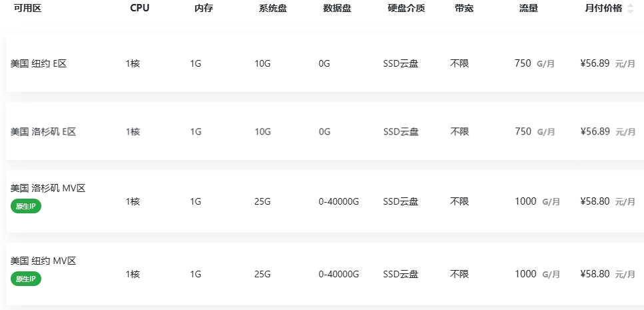Click the 可用区 column header

(x=27, y=8)
